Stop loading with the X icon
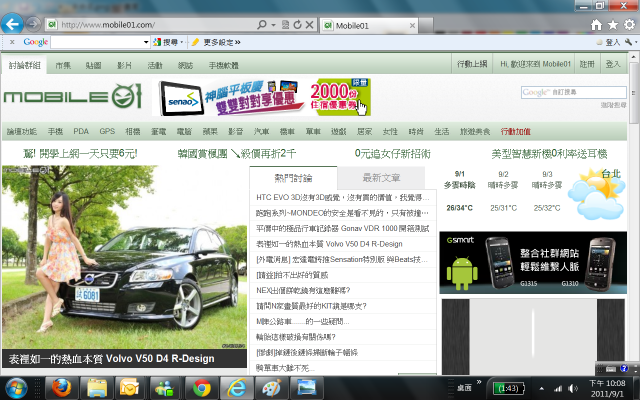The height and width of the screenshot is (400, 640). [x=310, y=25]
